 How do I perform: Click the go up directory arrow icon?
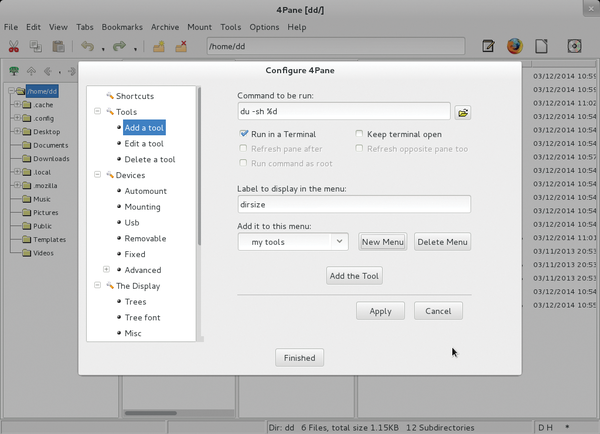(x=31, y=71)
